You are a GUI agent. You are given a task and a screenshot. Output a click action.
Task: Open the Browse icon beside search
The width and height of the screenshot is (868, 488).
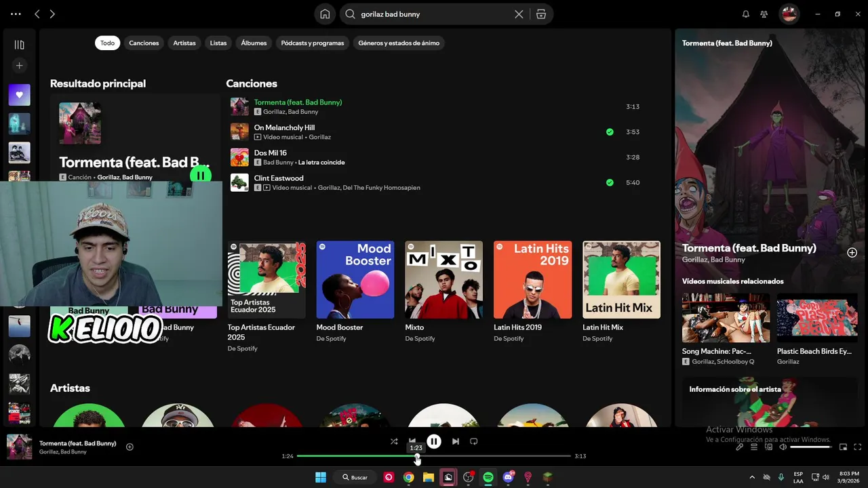541,14
